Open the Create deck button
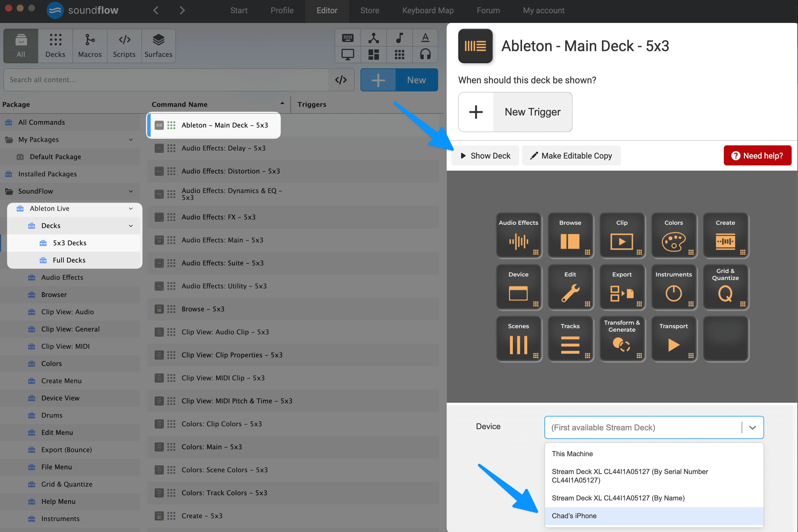 click(x=725, y=236)
